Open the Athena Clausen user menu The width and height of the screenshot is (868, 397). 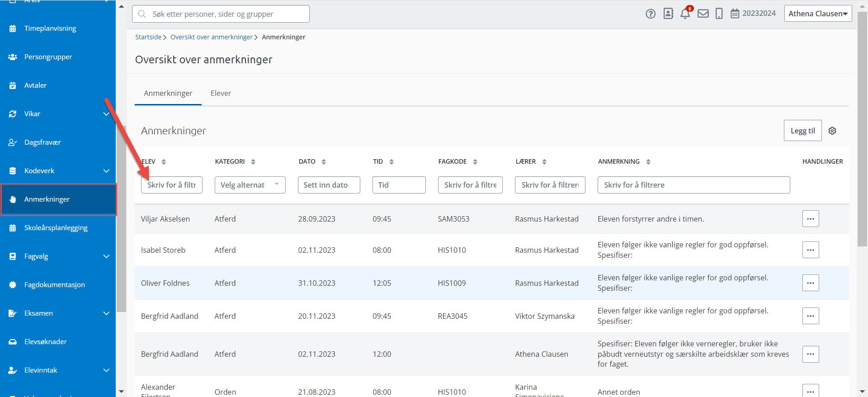tap(818, 14)
